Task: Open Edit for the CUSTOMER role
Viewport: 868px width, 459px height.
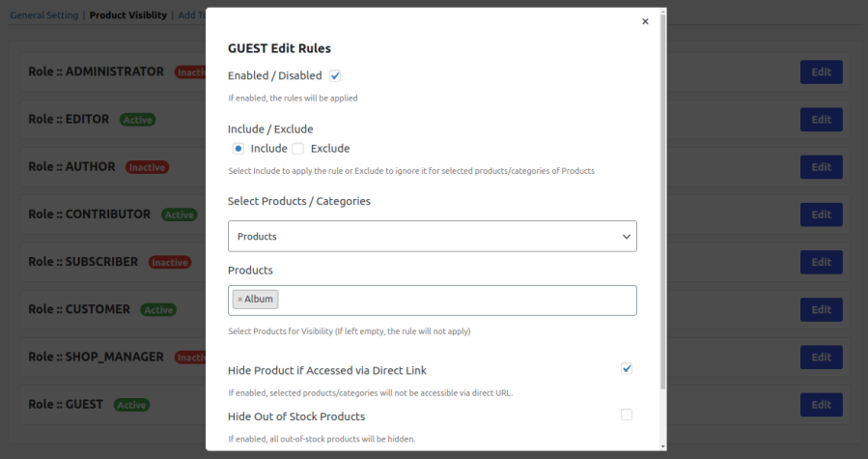Action: click(x=821, y=309)
